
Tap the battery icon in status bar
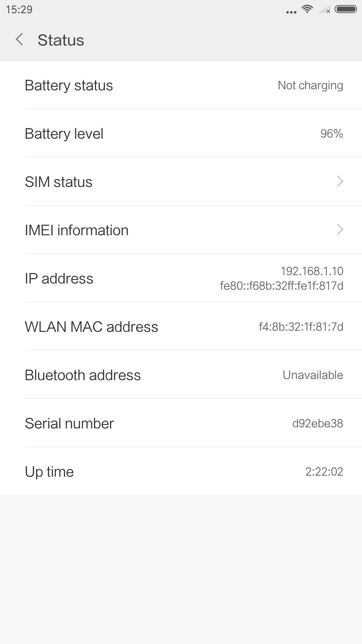coord(346,9)
